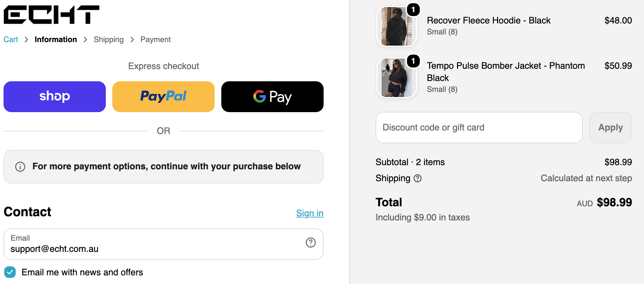Viewport: 644px width, 284px height.
Task: Select Google Pay express checkout
Action: pyautogui.click(x=272, y=97)
